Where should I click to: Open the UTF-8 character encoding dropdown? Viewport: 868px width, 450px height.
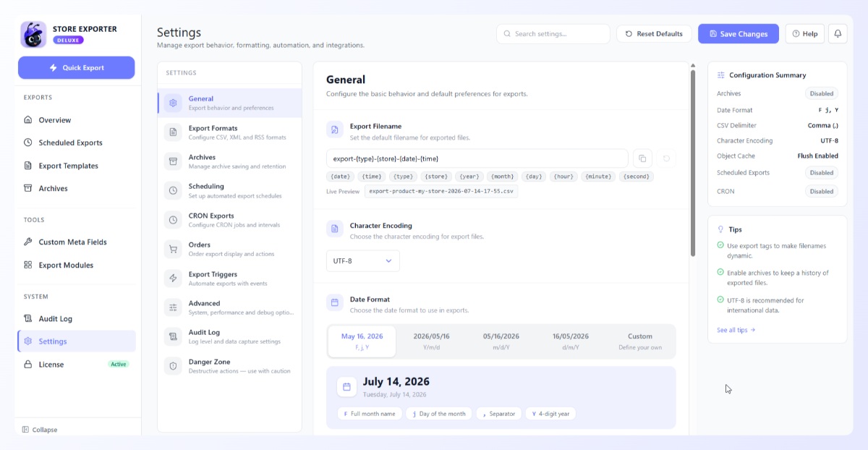coord(363,260)
